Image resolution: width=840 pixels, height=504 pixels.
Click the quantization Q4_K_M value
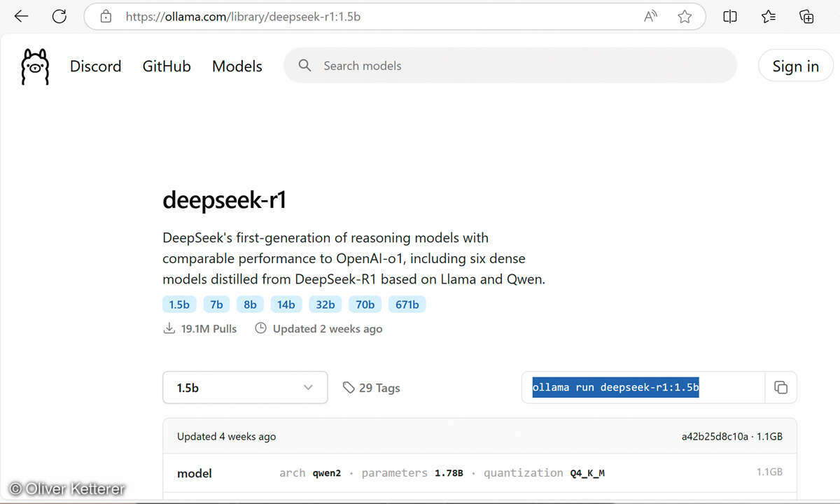click(587, 473)
